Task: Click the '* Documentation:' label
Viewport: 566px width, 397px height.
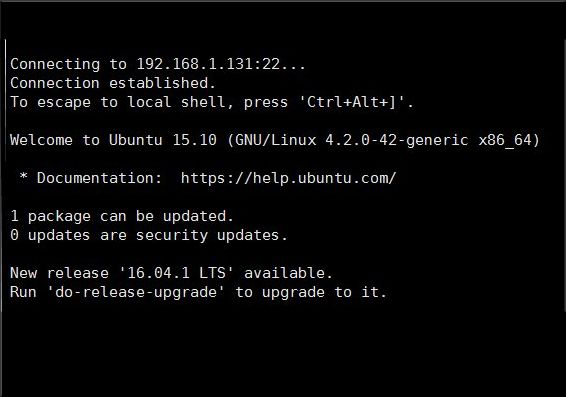Action: tap(91, 178)
